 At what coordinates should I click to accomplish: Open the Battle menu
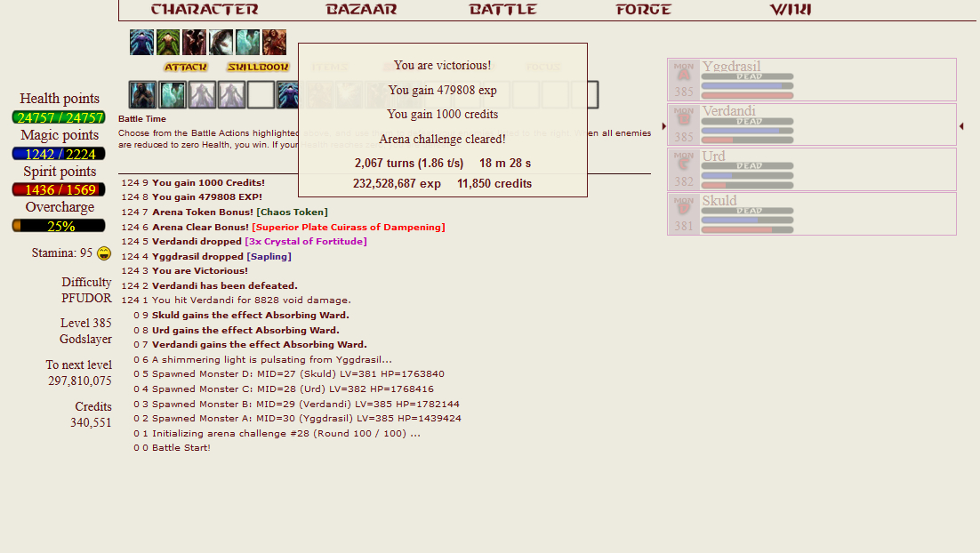pos(502,10)
